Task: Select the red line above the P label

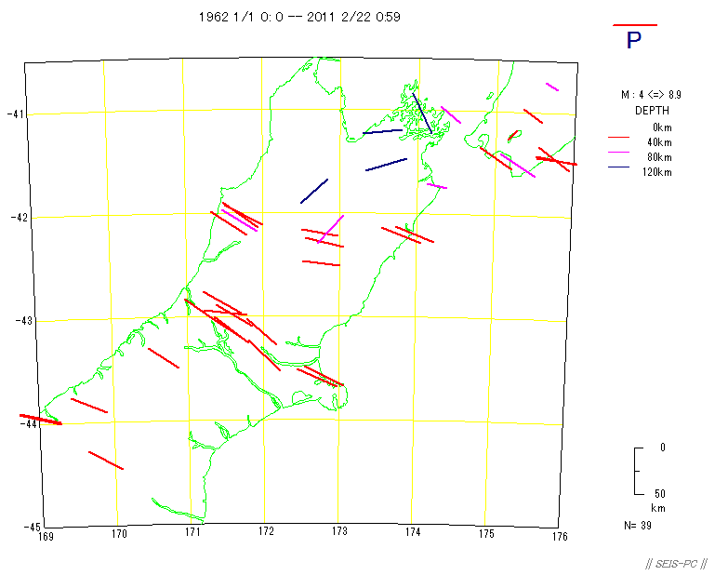Action: [635, 25]
